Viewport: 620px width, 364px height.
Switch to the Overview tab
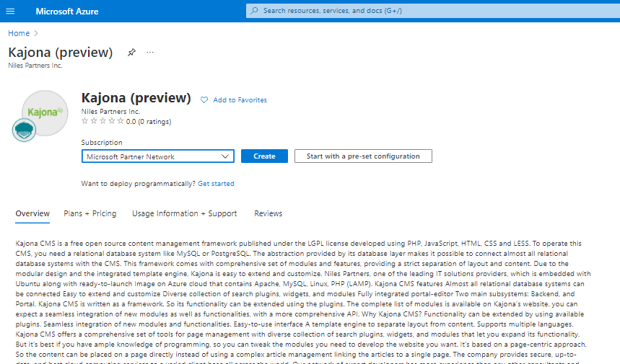(x=32, y=213)
